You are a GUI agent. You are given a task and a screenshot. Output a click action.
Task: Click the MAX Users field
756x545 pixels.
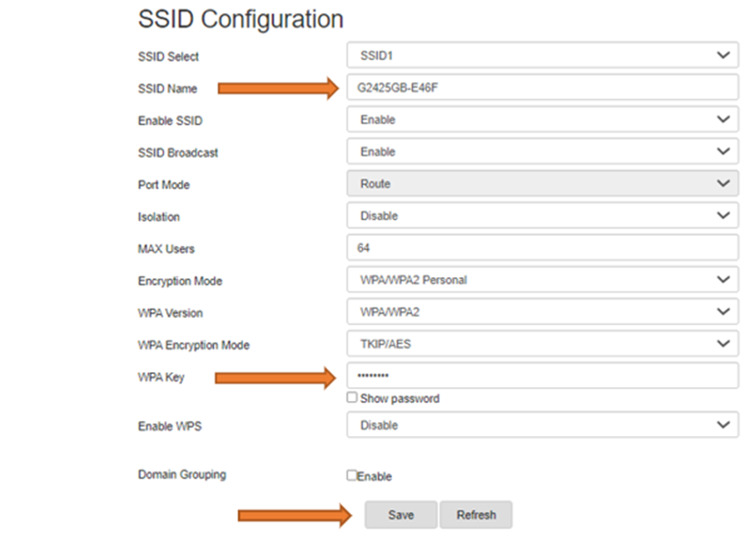click(x=543, y=248)
